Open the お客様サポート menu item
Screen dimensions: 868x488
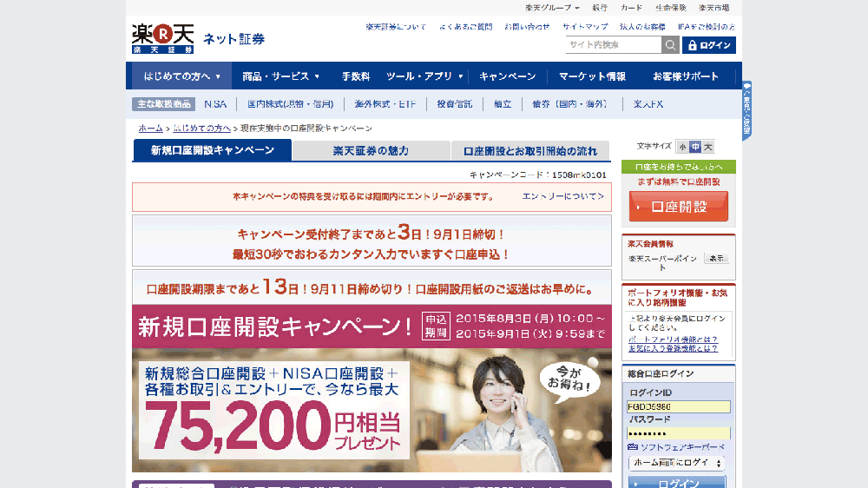[x=686, y=76]
